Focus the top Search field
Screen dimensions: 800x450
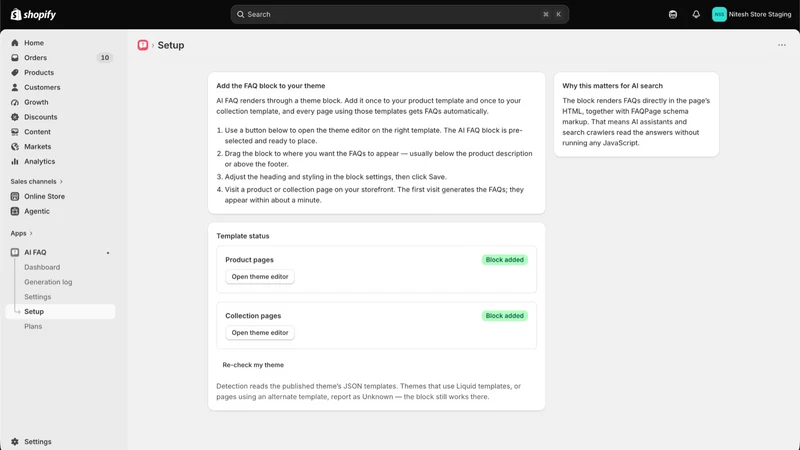tap(399, 14)
